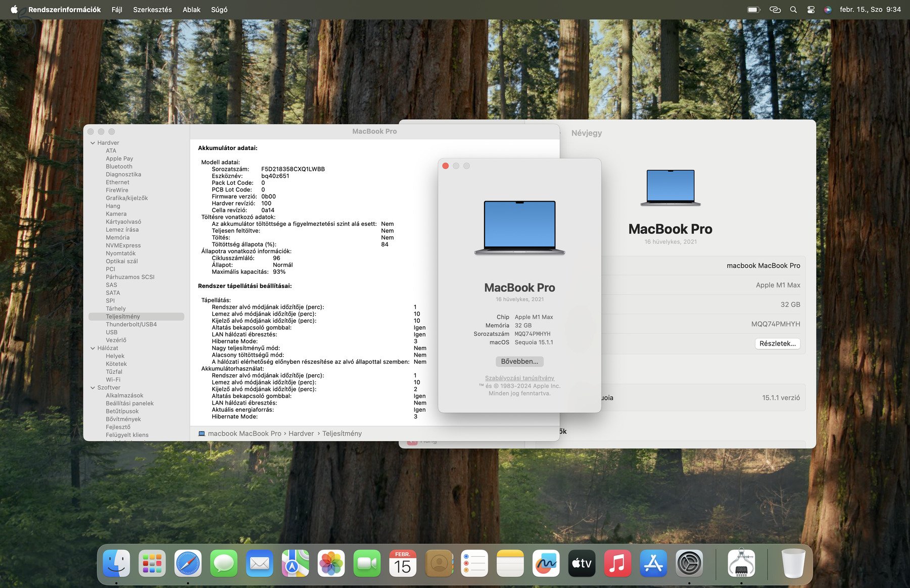This screenshot has width=910, height=588.
Task: Collapse the Hardver section in the sidebar
Action: click(93, 143)
